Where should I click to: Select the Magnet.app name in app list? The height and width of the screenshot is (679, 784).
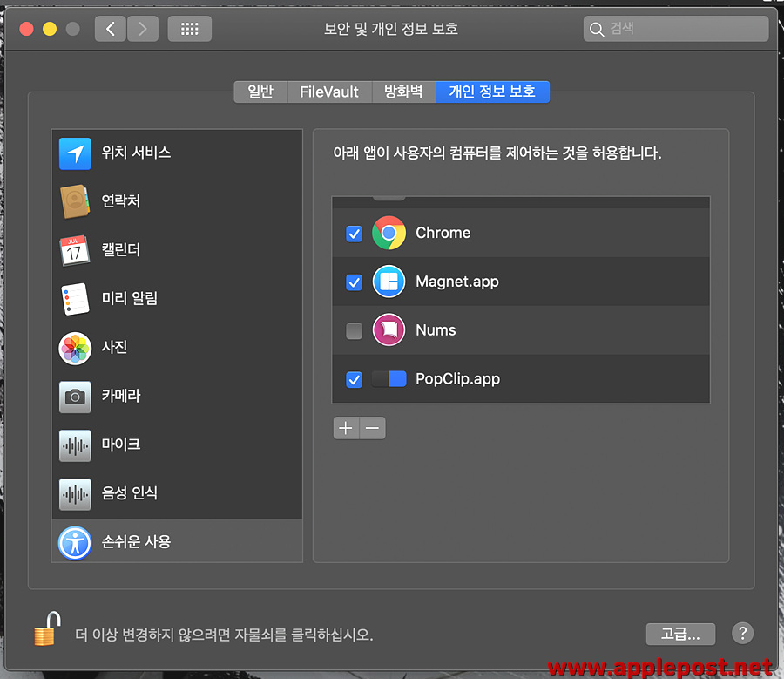click(457, 282)
